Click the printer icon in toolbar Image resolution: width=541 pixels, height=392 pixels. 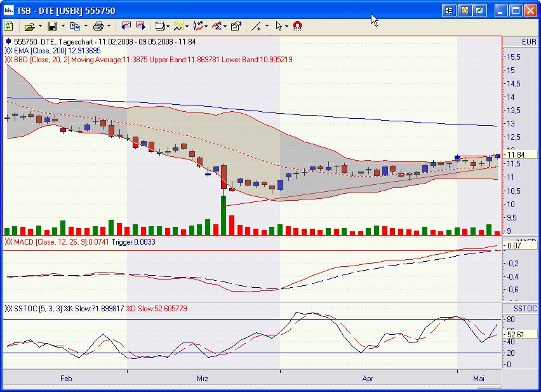coord(98,26)
